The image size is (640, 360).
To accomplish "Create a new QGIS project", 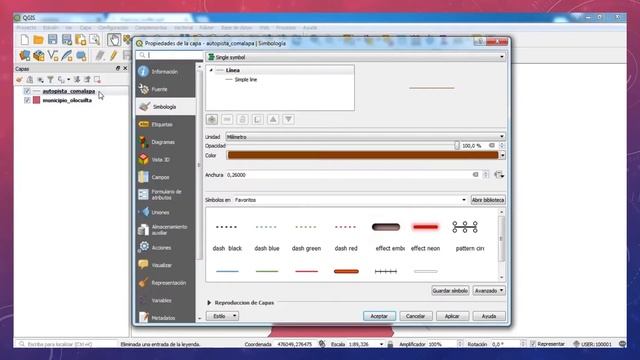I will [x=25, y=40].
